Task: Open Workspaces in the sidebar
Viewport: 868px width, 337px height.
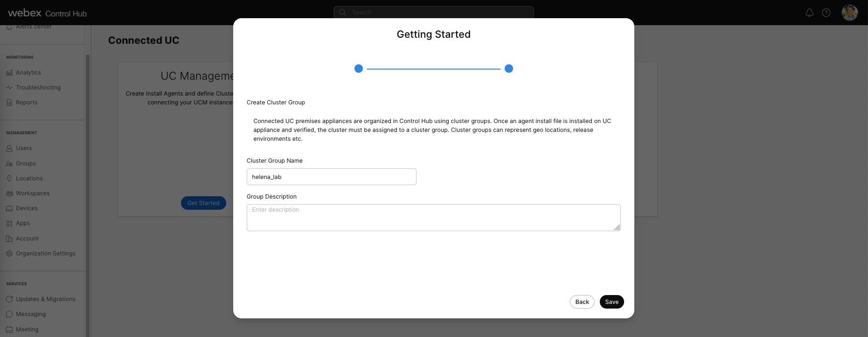Action: pyautogui.click(x=32, y=193)
